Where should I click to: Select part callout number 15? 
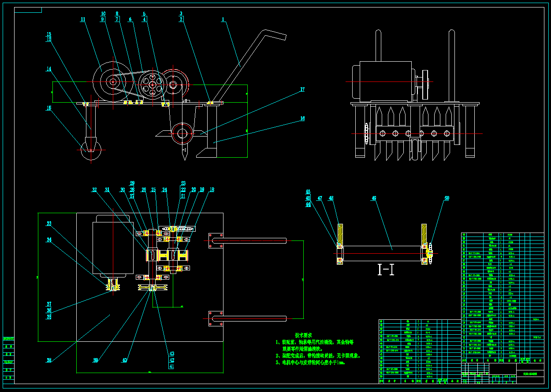(x=49, y=108)
